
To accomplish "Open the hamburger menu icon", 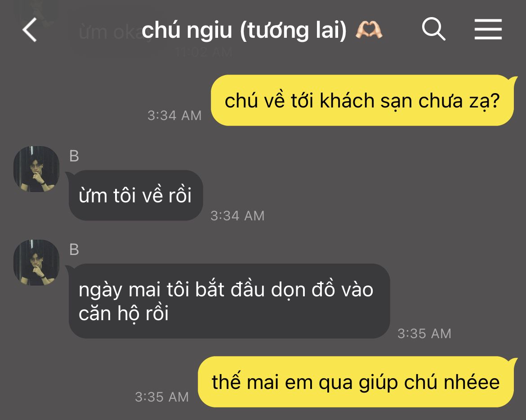I will (488, 29).
